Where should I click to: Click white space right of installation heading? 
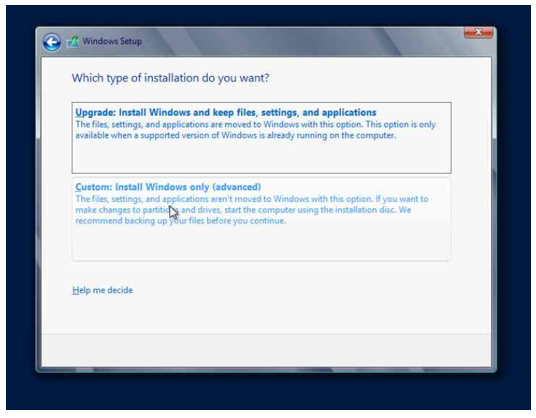[376, 78]
